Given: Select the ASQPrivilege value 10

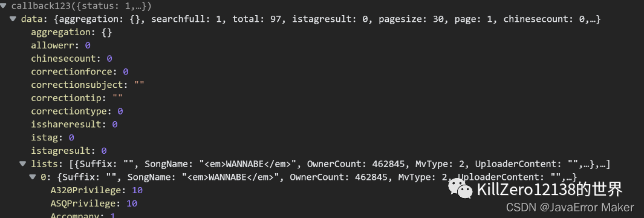Looking at the screenshot, I should 132,203.
